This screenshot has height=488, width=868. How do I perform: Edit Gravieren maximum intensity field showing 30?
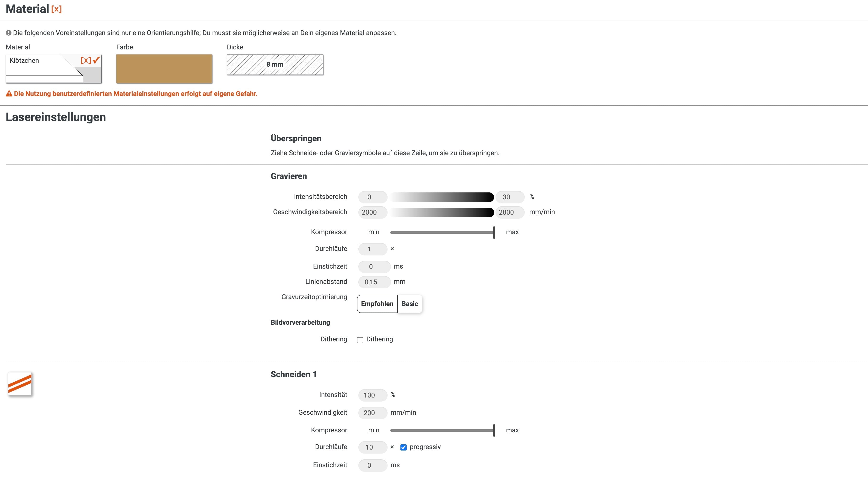[510, 197]
